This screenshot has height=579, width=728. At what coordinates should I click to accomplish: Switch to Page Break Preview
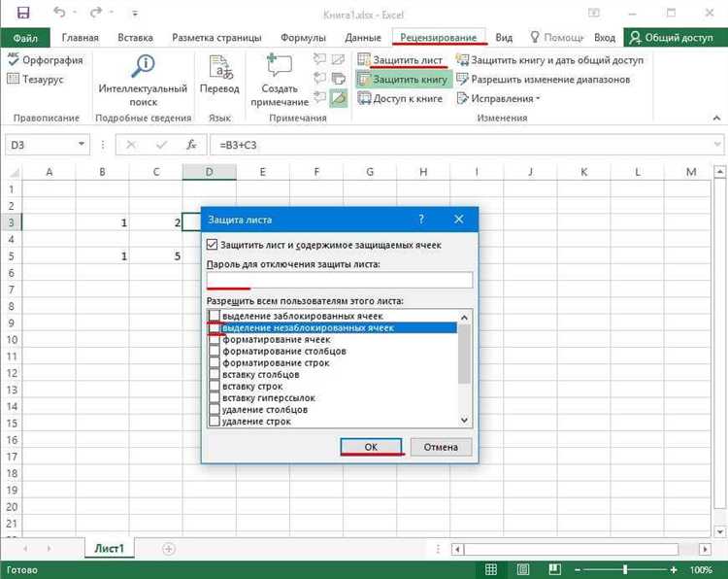coord(554,569)
